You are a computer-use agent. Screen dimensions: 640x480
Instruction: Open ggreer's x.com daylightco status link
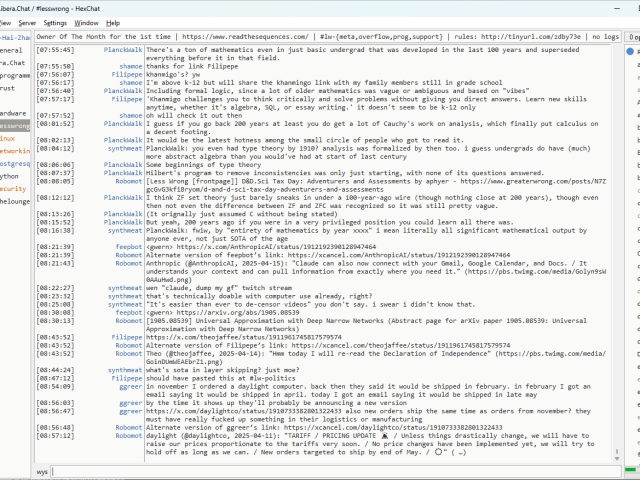click(x=244, y=411)
